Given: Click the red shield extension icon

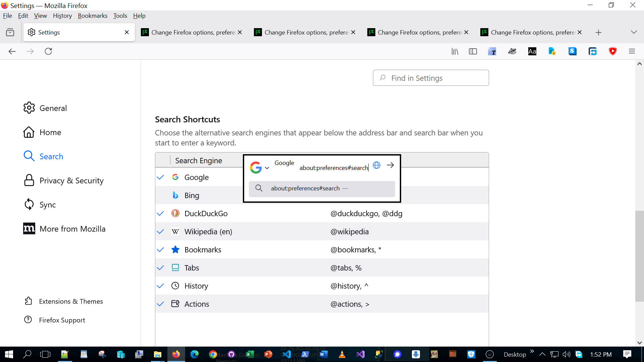Looking at the screenshot, I should [613, 51].
